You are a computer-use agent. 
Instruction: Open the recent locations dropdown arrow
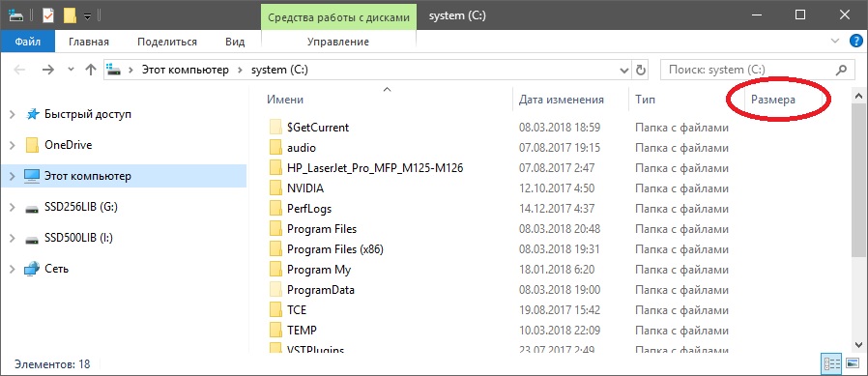click(71, 70)
